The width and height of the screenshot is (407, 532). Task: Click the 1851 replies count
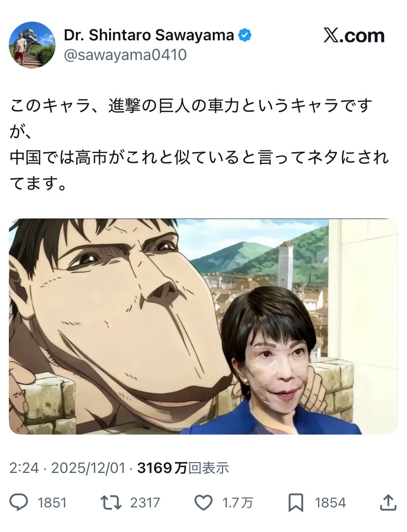[52, 503]
